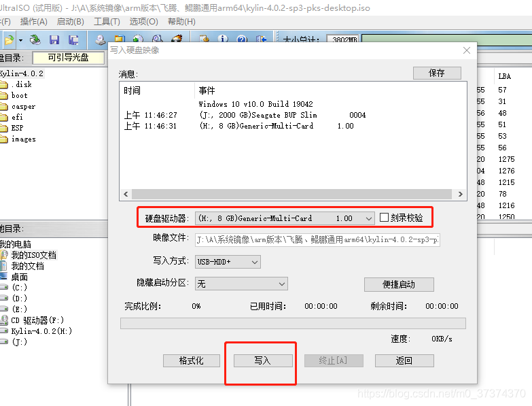
Task: Click the 可引导光盘 field
Action: tap(69, 58)
